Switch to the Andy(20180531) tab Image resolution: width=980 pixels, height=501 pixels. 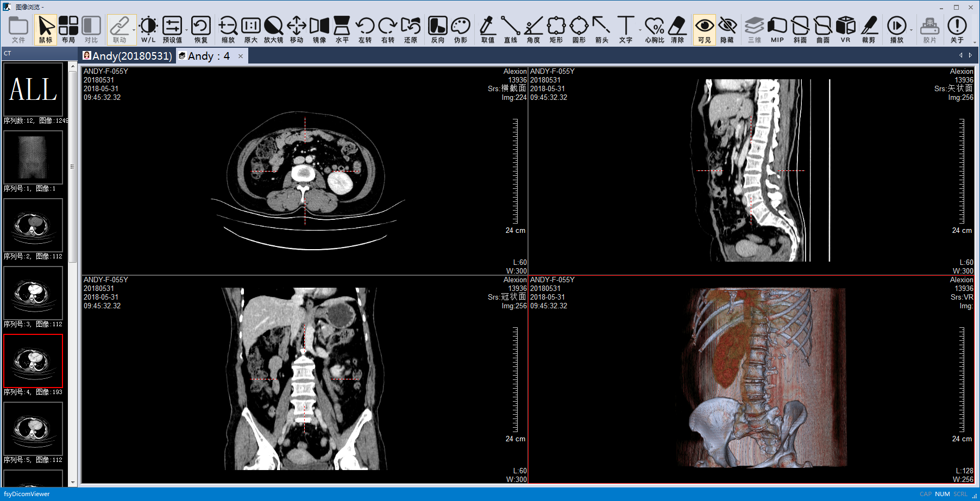(127, 56)
